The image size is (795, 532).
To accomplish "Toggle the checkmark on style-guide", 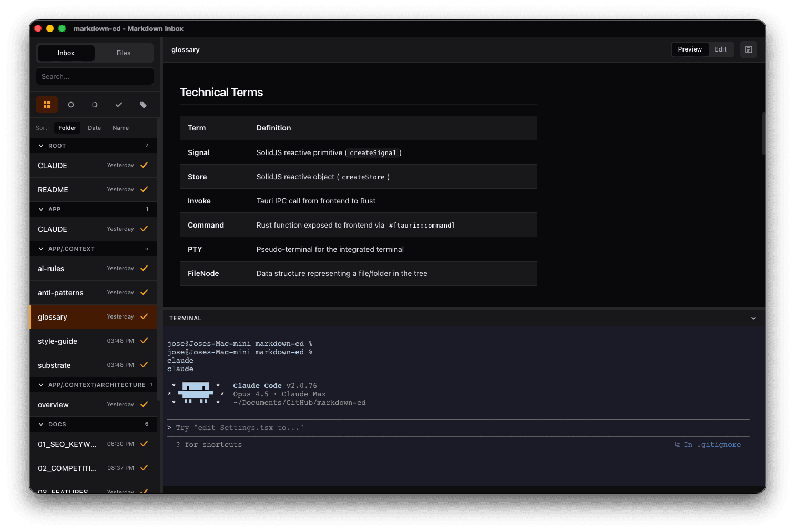I will [145, 341].
